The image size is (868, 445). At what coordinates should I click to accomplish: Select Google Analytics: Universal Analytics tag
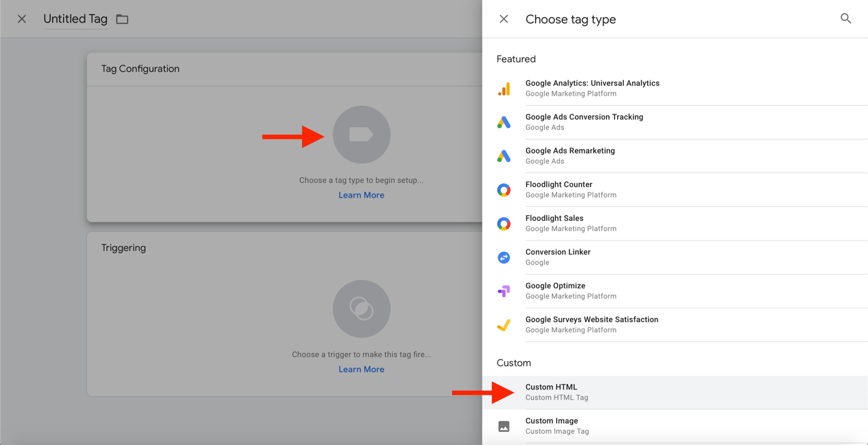click(x=675, y=89)
